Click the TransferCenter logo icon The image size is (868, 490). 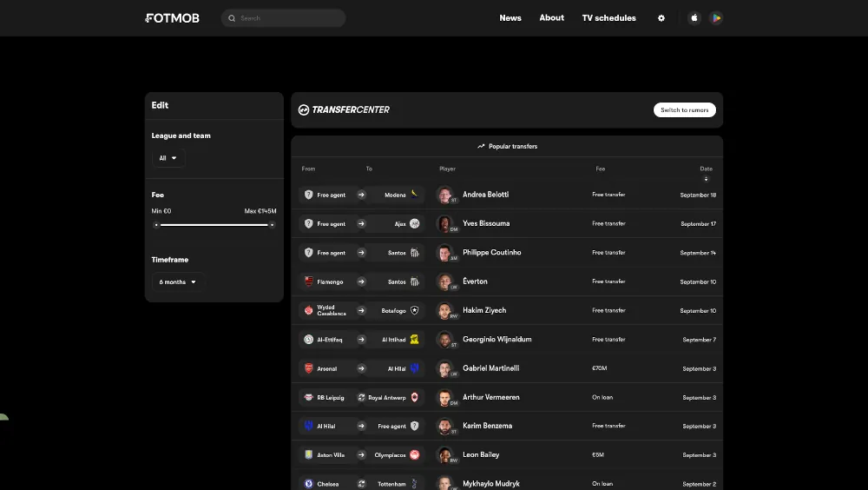(303, 109)
